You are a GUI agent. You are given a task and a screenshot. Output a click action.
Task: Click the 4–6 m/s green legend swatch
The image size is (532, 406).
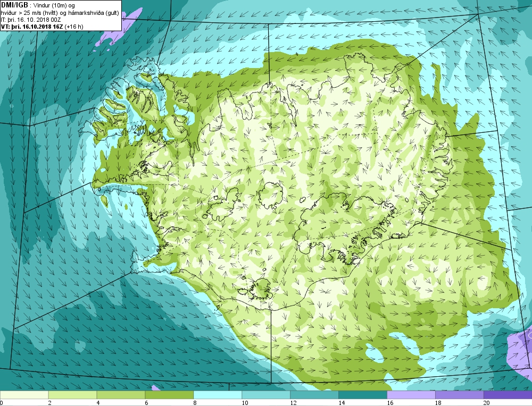121,395
